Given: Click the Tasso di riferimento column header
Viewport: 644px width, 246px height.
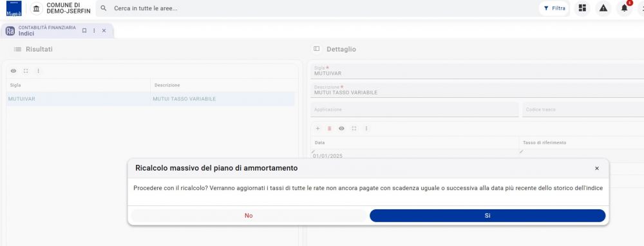Looking at the screenshot, I should (582, 142).
